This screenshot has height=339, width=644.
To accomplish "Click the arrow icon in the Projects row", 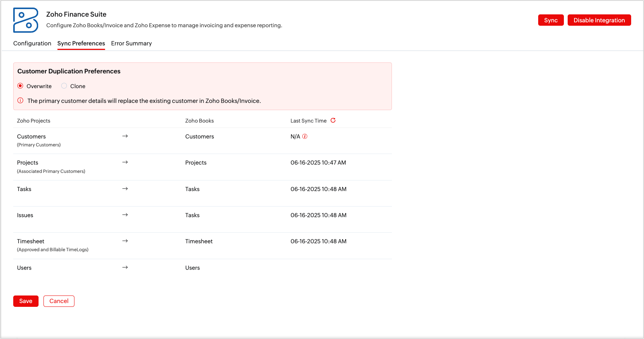I will click(x=125, y=162).
